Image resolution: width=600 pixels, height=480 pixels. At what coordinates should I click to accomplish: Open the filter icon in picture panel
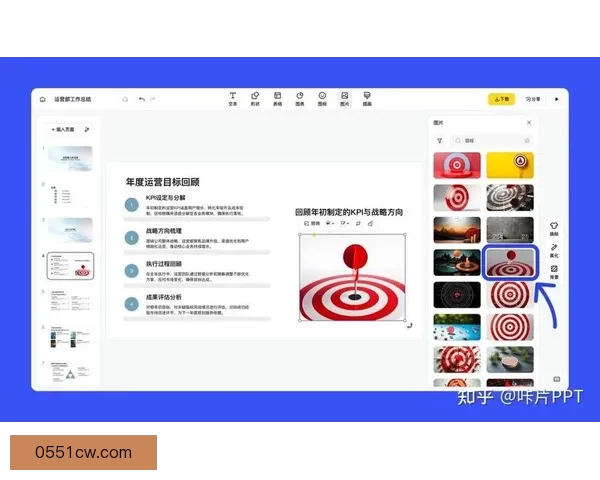pos(439,141)
